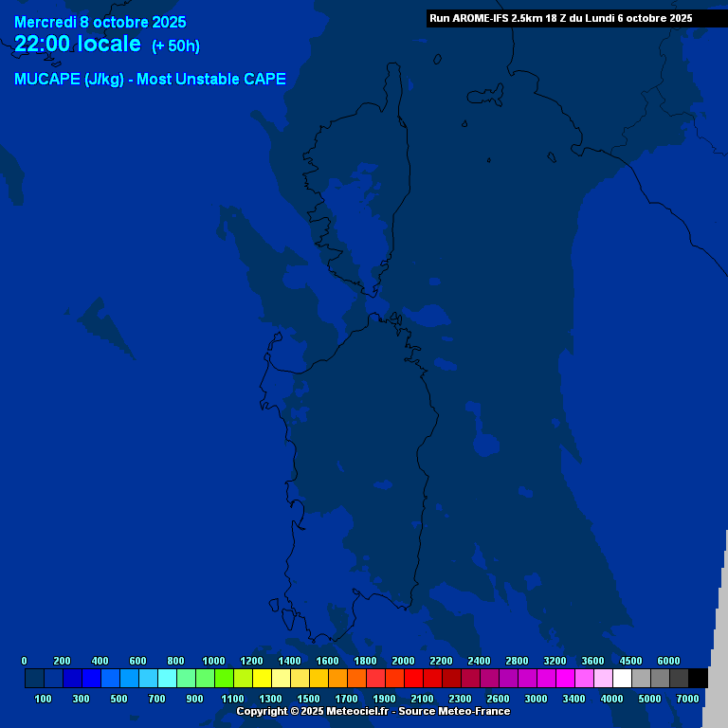Click the "22:00 locale" time heading

78,45
